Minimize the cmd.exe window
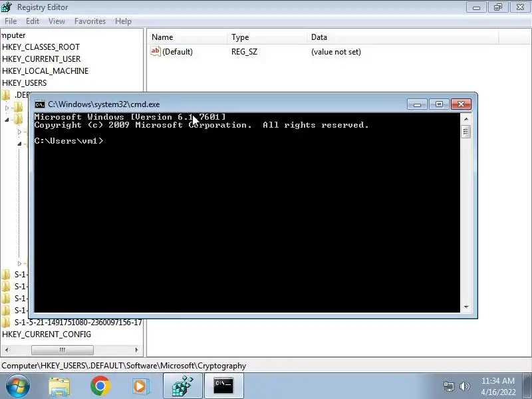 click(417, 104)
